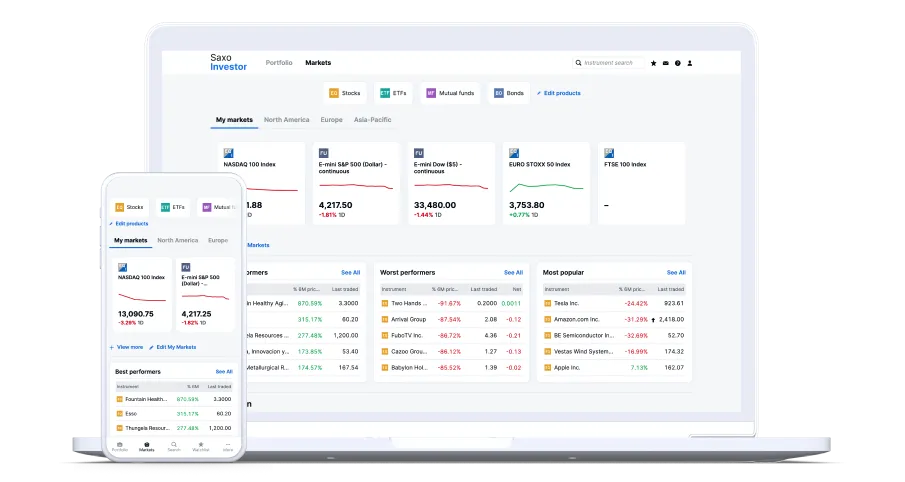Image resolution: width=905 pixels, height=482 pixels.
Task: Open the Markets tab in laptop header
Action: click(318, 63)
